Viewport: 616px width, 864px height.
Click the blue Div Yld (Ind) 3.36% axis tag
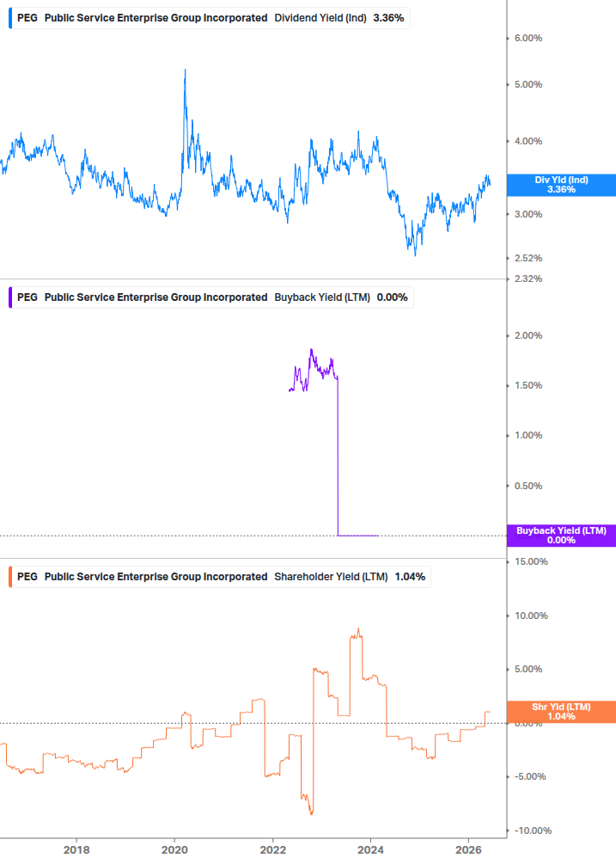pyautogui.click(x=561, y=185)
